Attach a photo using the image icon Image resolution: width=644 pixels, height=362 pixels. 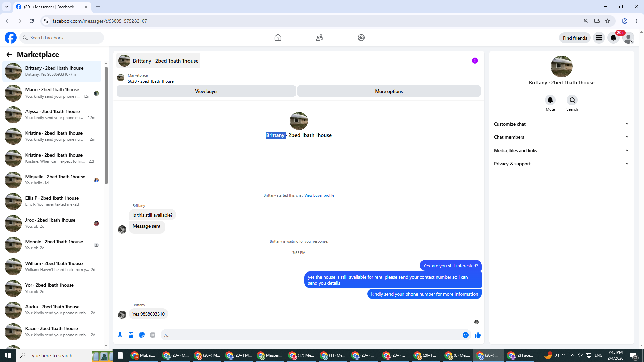tap(131, 335)
